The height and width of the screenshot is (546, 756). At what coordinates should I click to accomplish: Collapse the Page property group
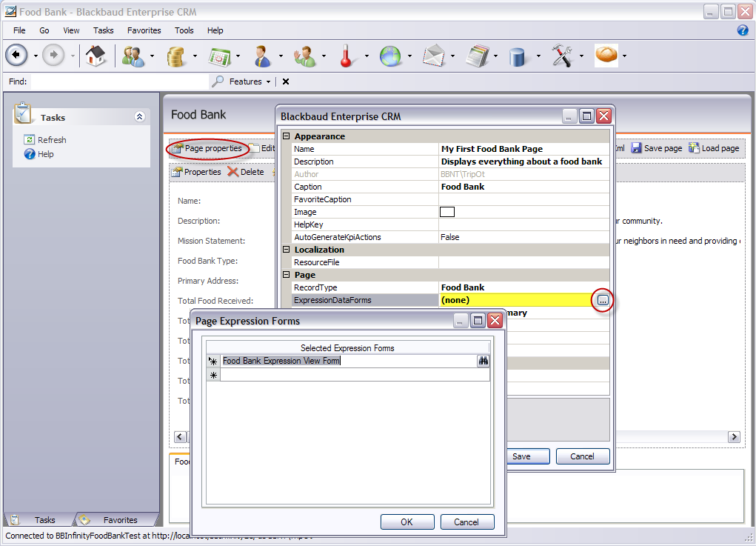(286, 274)
